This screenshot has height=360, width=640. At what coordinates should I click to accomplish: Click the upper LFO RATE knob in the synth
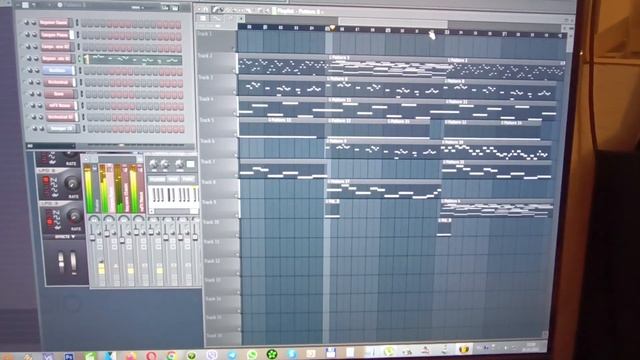point(72,184)
